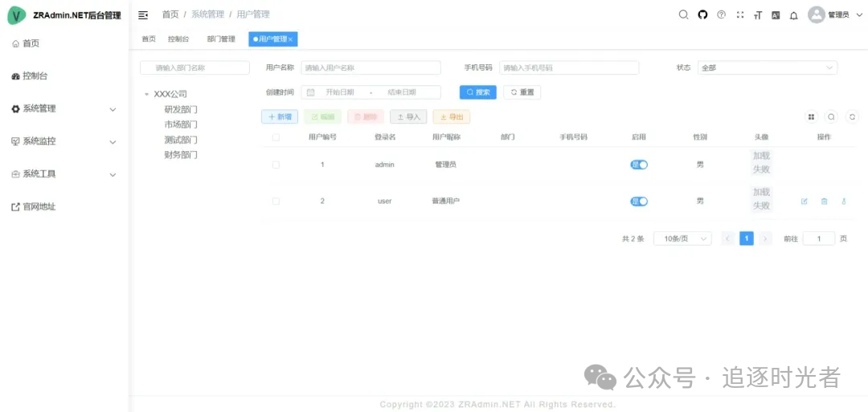Image resolution: width=868 pixels, height=412 pixels.
Task: Click the 新增 button
Action: click(280, 116)
